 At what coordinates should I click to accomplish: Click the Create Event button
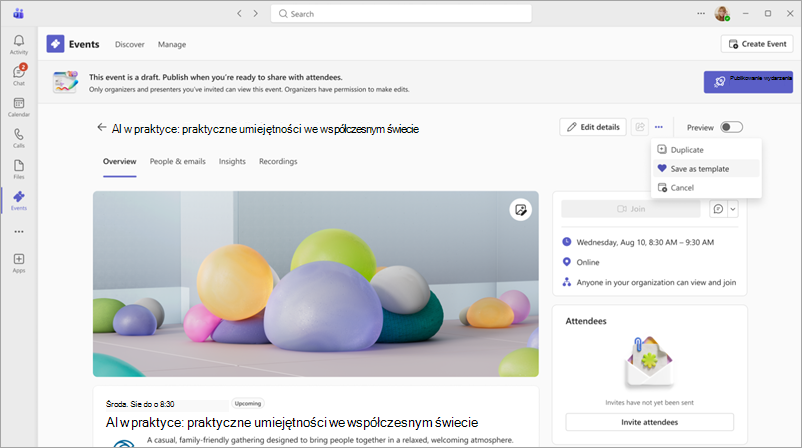(757, 44)
